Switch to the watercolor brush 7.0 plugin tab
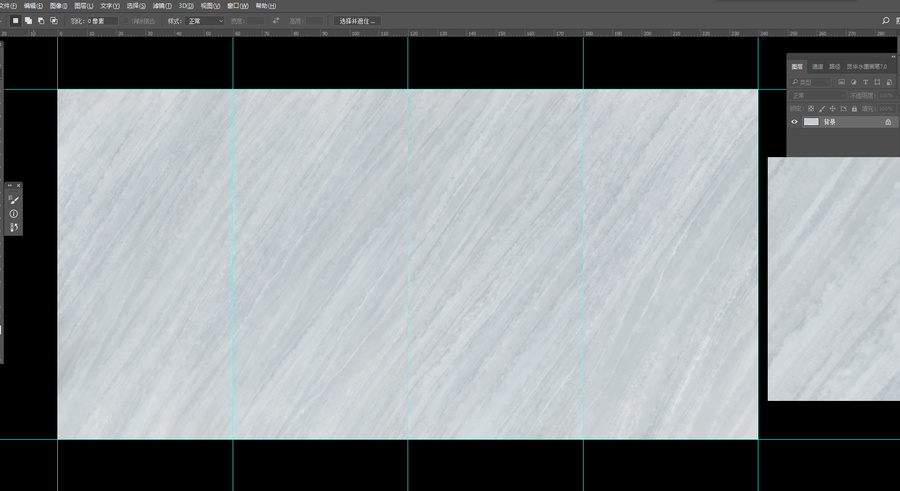The height and width of the screenshot is (491, 900). click(867, 67)
